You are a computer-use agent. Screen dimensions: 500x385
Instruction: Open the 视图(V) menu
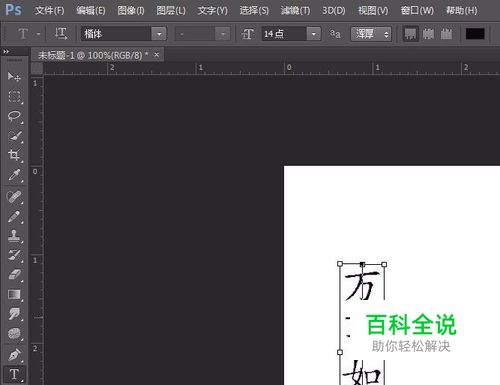click(x=373, y=11)
